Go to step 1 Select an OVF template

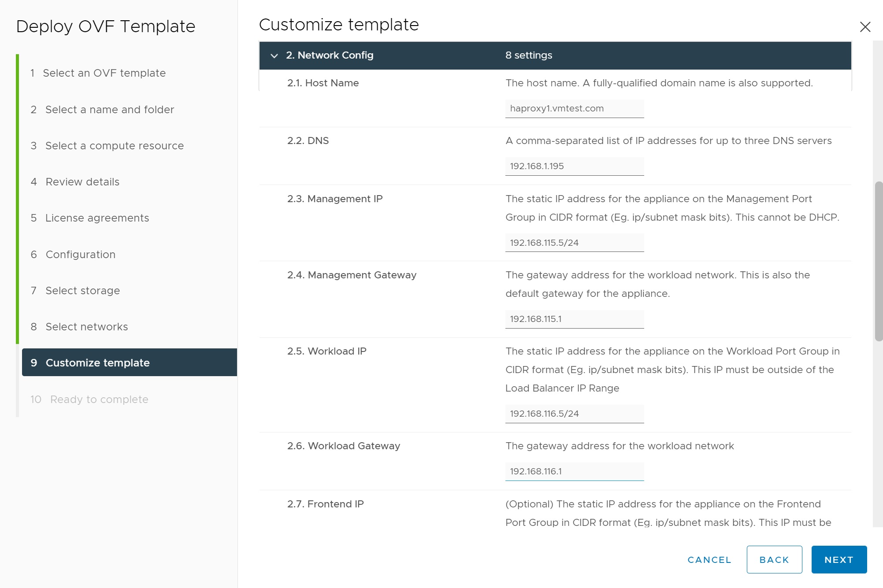point(104,73)
